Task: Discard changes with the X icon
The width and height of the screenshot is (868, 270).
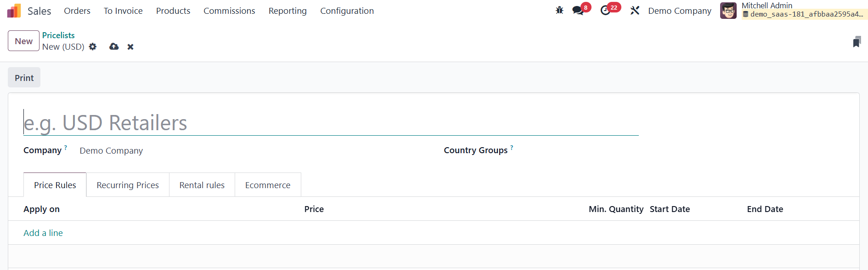Action: tap(130, 47)
